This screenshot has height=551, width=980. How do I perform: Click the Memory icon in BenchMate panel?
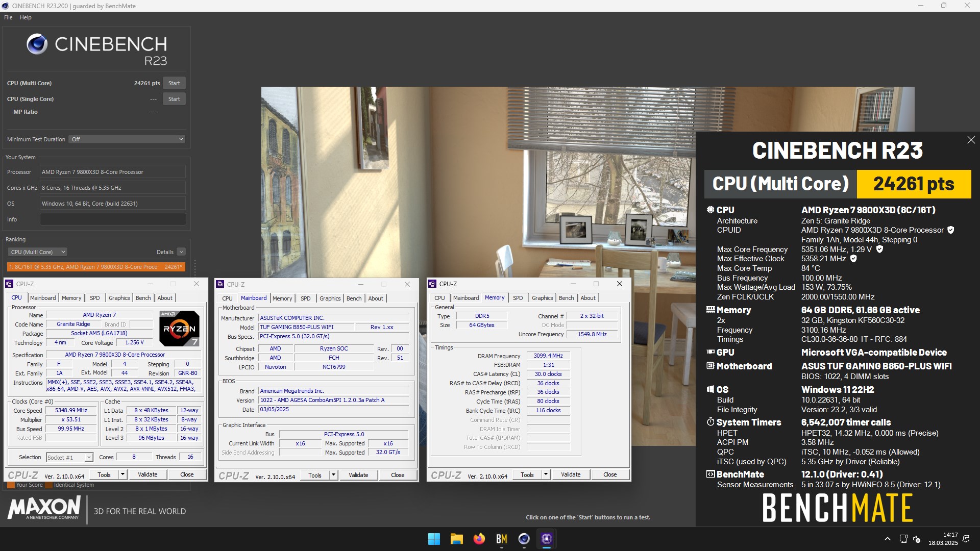click(710, 310)
